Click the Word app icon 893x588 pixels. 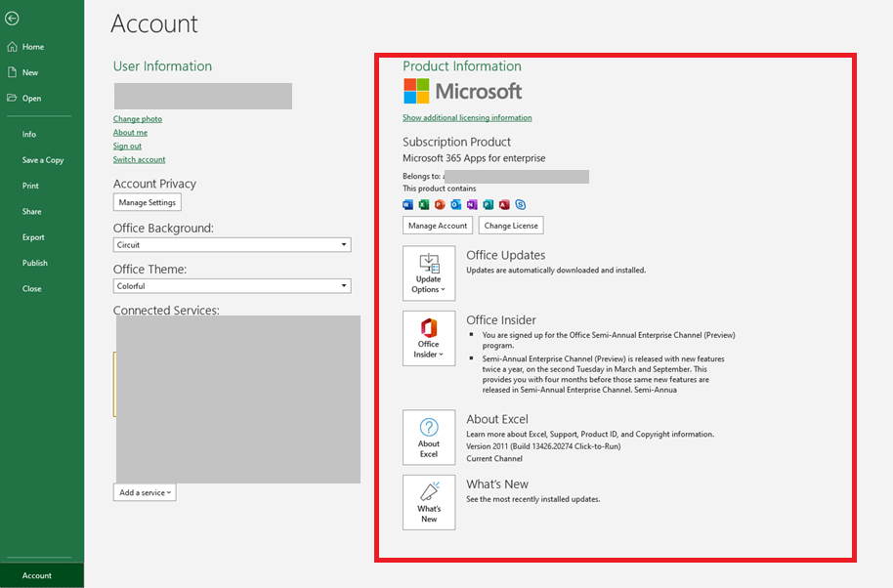point(407,205)
